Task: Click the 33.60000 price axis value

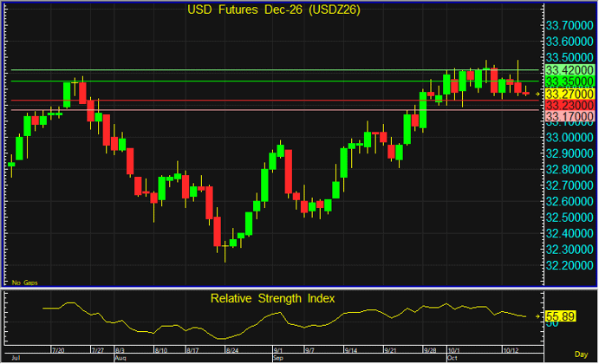Action: tap(570, 42)
